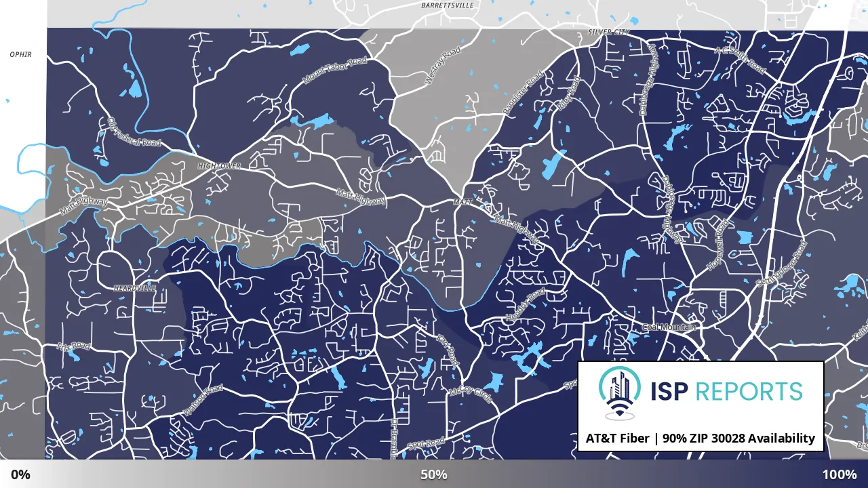Select the Hendrix Road label

pos(525,305)
